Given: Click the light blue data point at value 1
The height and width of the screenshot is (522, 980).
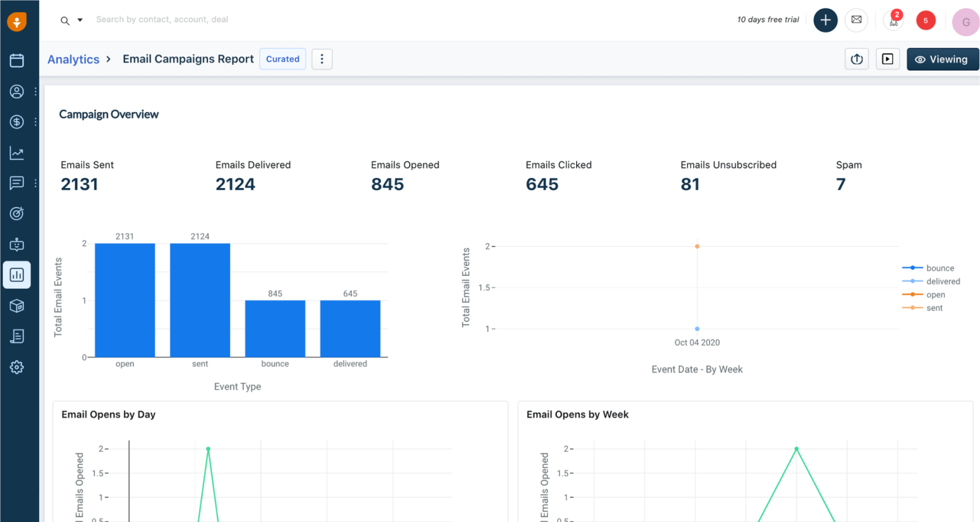Looking at the screenshot, I should (x=697, y=329).
